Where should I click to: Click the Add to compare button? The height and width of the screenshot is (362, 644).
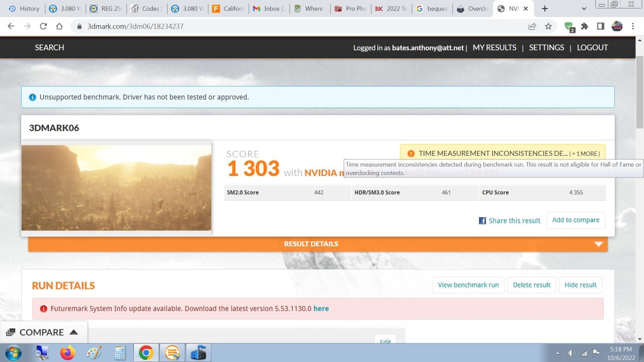[x=576, y=220]
